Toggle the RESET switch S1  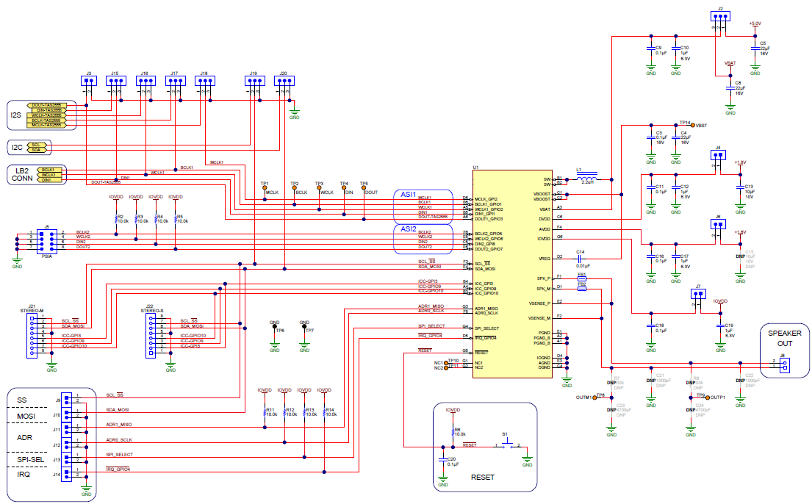coord(507,444)
